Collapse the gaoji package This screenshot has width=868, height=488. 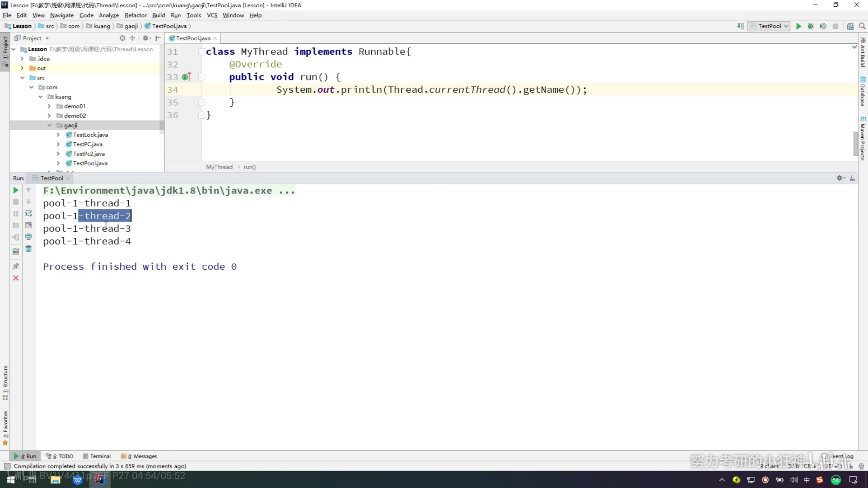pyautogui.click(x=49, y=125)
